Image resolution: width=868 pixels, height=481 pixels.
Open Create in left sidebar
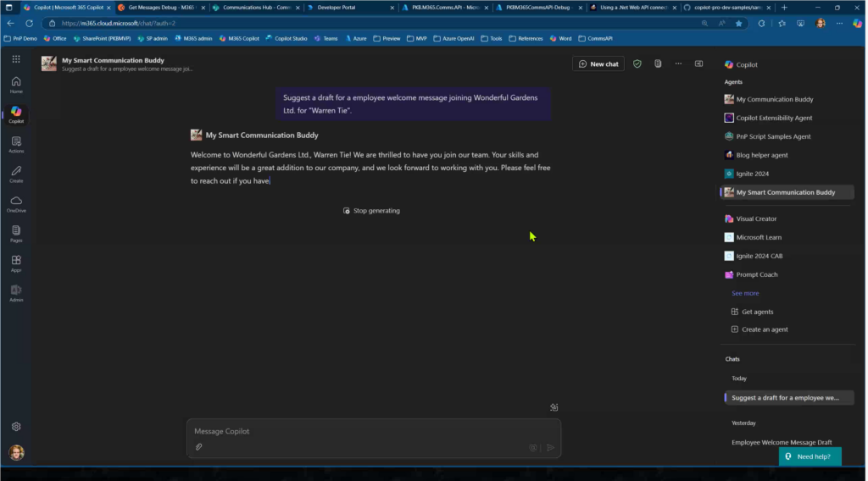16,174
